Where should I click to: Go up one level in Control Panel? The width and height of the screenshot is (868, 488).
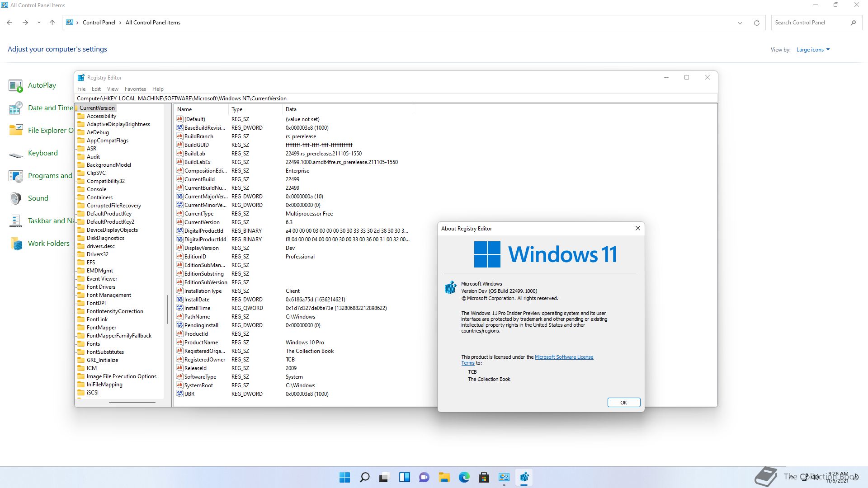[52, 23]
